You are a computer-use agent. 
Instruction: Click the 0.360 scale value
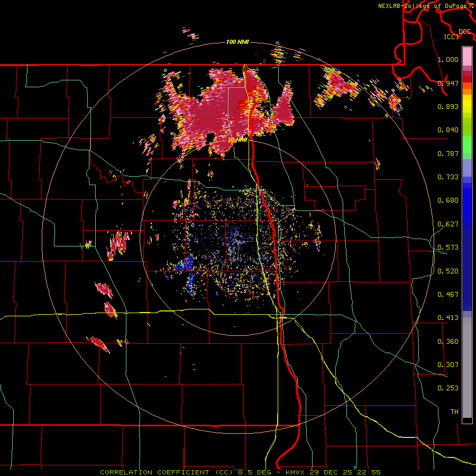[x=448, y=342]
